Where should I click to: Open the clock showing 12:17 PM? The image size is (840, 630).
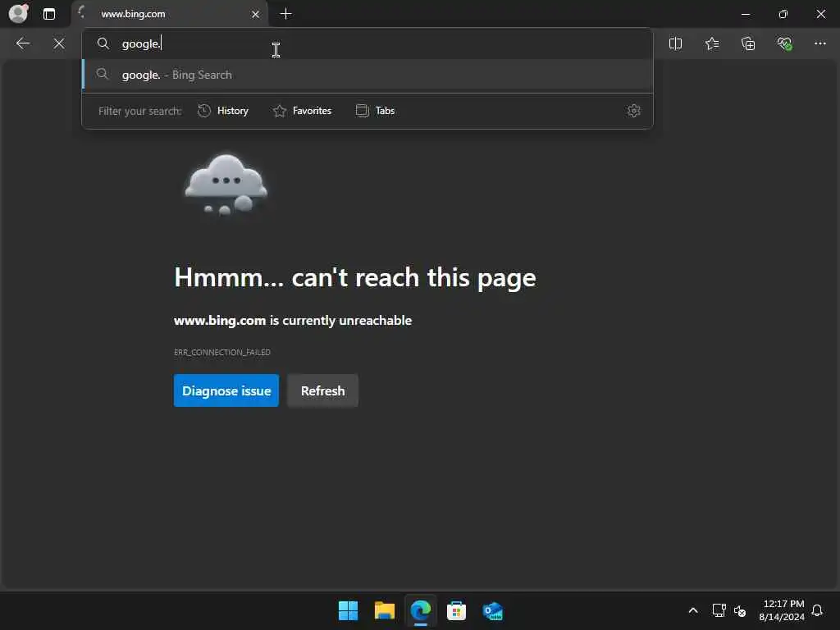(x=782, y=610)
